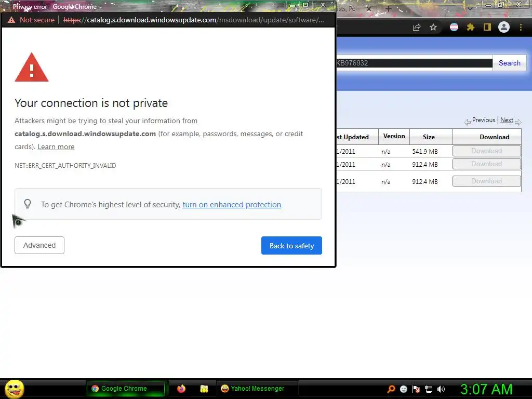Bookmark this page with star icon
Image resolution: width=532 pixels, height=399 pixels.
pos(433,28)
